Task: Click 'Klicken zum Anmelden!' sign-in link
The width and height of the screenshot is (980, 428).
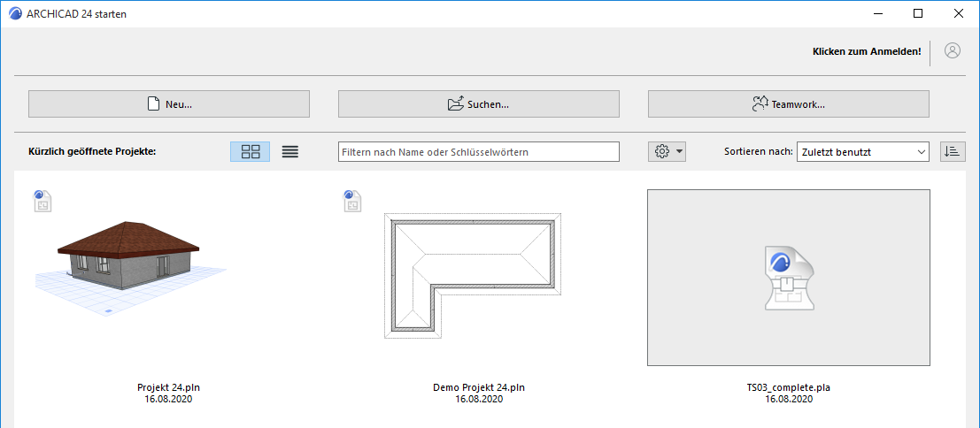Action: pyautogui.click(x=867, y=52)
